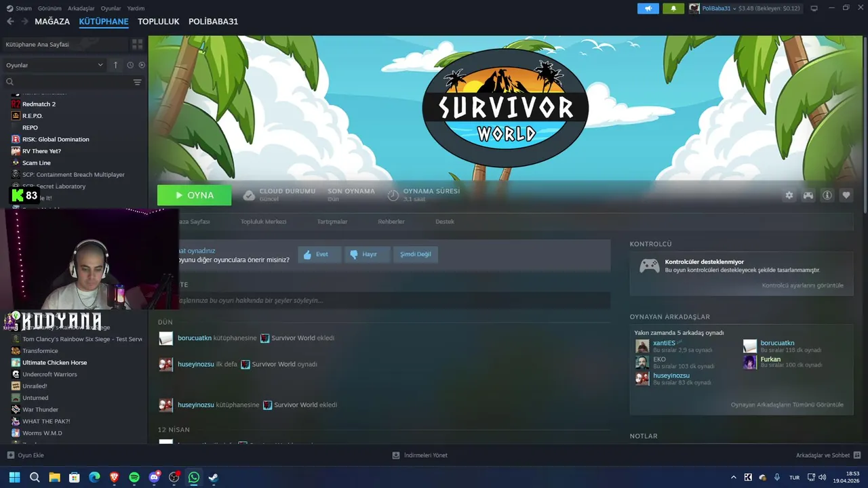Open Discord from the taskbar
The image size is (868, 488).
coord(154,477)
